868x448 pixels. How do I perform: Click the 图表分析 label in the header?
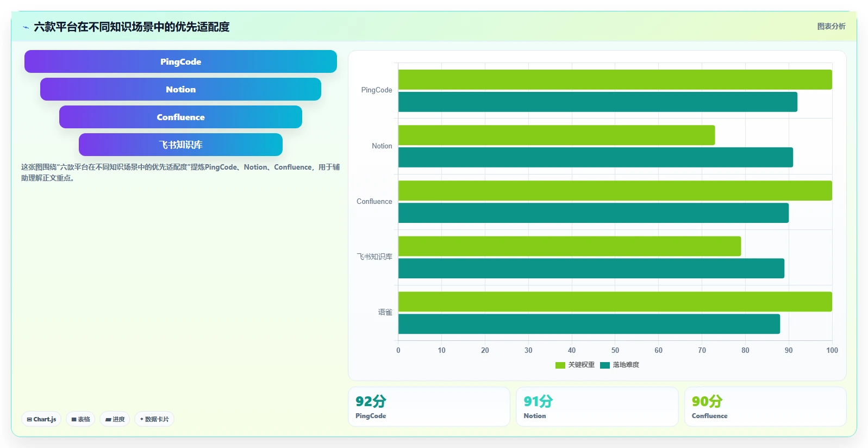click(x=831, y=26)
